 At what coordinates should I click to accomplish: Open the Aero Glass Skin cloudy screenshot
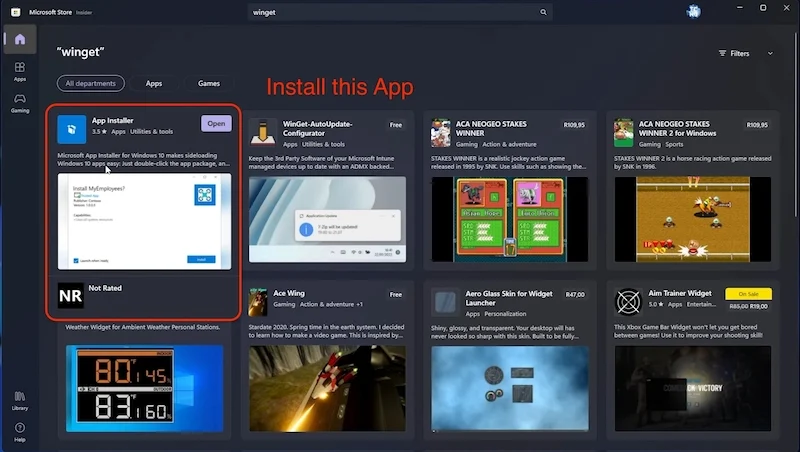[510, 389]
